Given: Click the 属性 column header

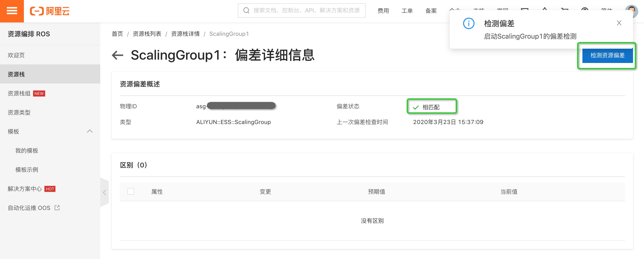Looking at the screenshot, I should (x=157, y=192).
